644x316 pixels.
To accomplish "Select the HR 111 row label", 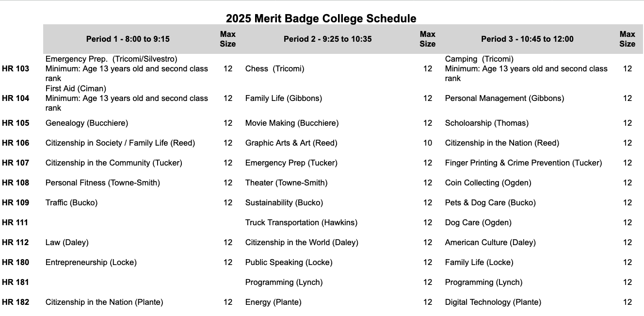I will pos(16,223).
